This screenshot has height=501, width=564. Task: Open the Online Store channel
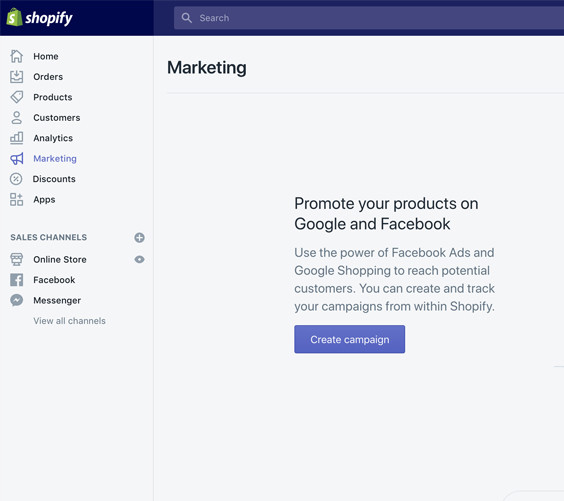60,260
